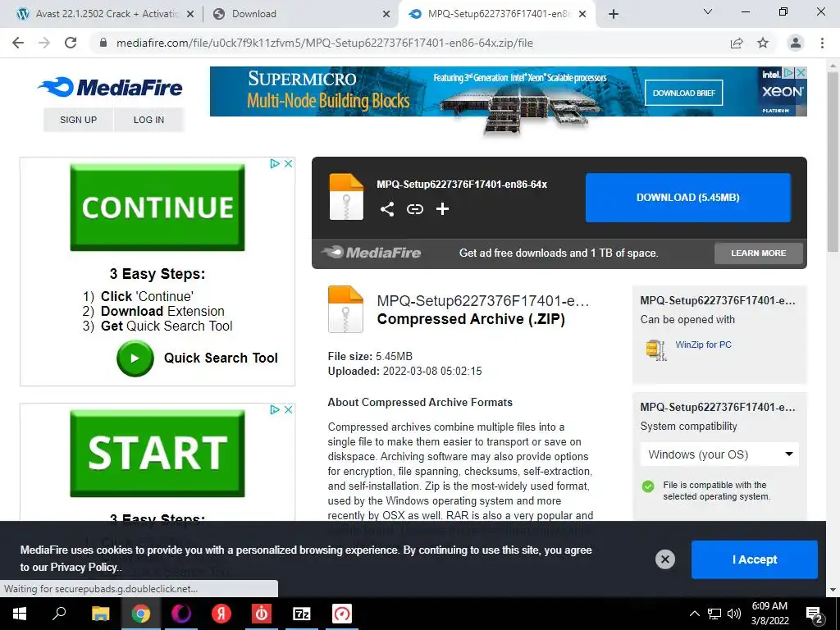
Task: Click the browser forward arrow
Action: coord(44,43)
